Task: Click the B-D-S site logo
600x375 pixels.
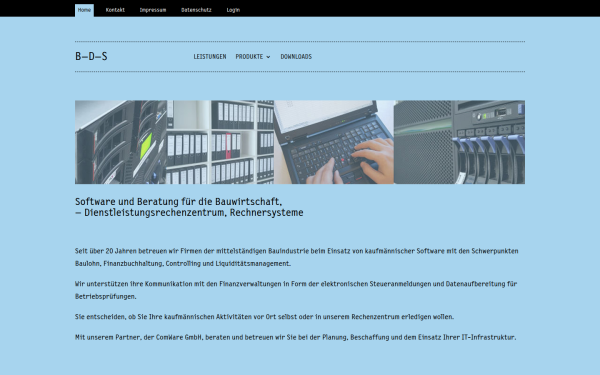Action: point(91,57)
